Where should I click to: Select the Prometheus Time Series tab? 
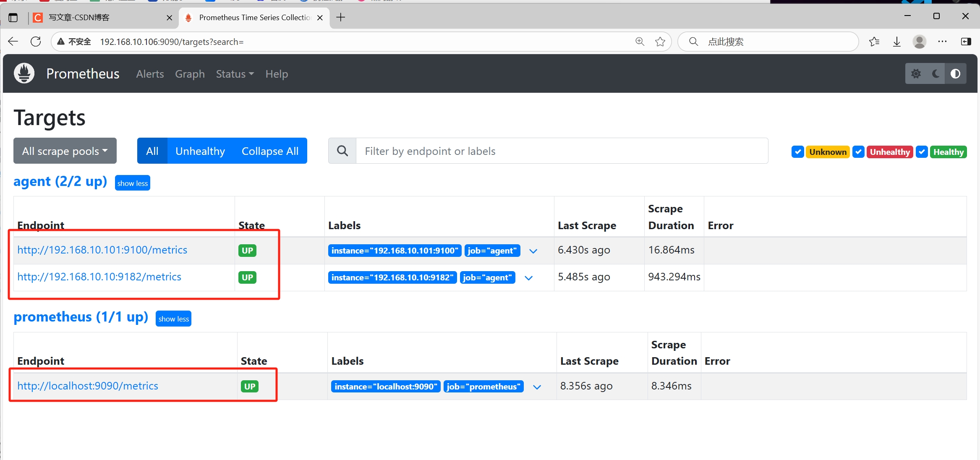click(x=254, y=18)
